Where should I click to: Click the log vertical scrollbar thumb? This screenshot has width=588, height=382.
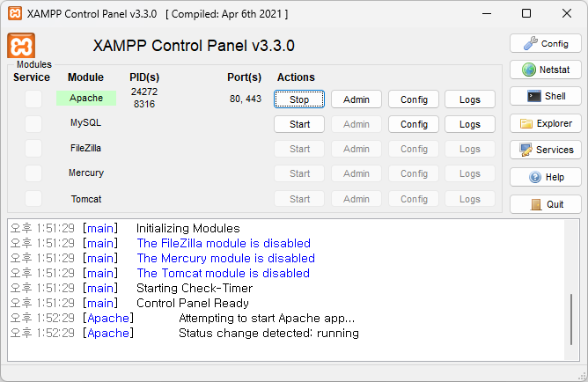pos(571,320)
